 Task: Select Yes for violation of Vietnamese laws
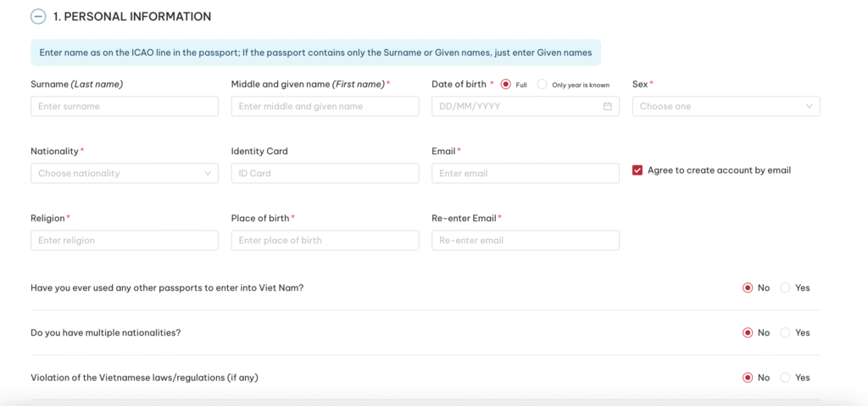(785, 378)
